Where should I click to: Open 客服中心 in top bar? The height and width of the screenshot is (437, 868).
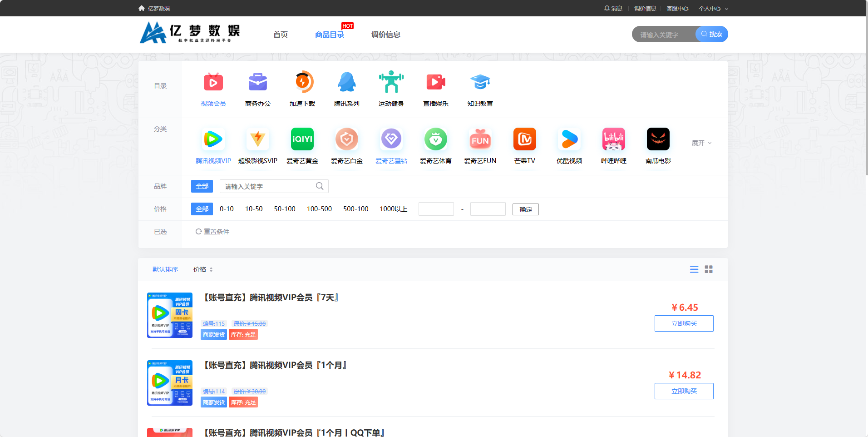coord(677,8)
